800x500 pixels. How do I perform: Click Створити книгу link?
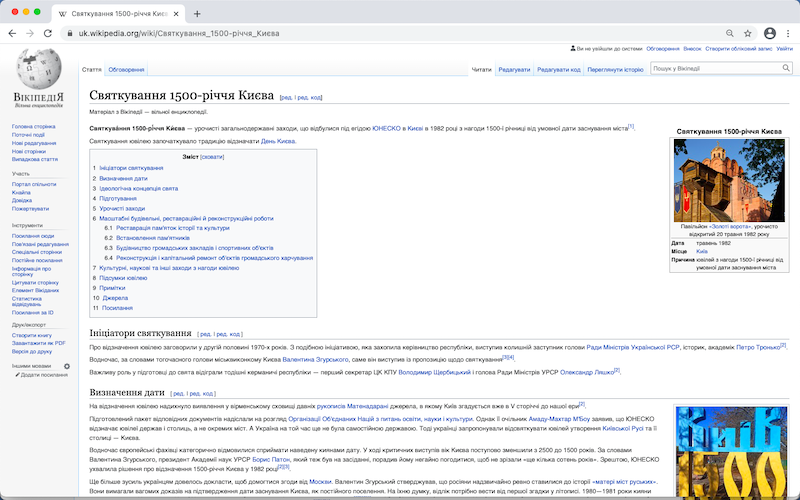tap(32, 335)
